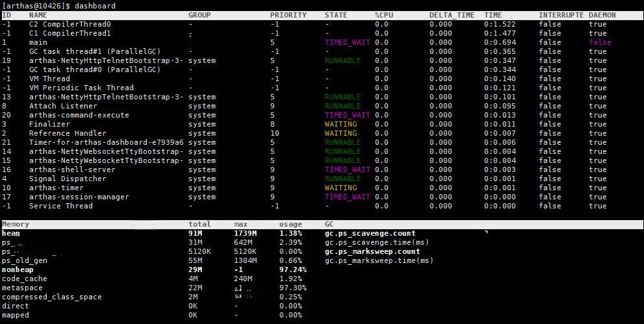This screenshot has height=324, width=644.
Task: Click the Memory section header
Action: coord(16,224)
